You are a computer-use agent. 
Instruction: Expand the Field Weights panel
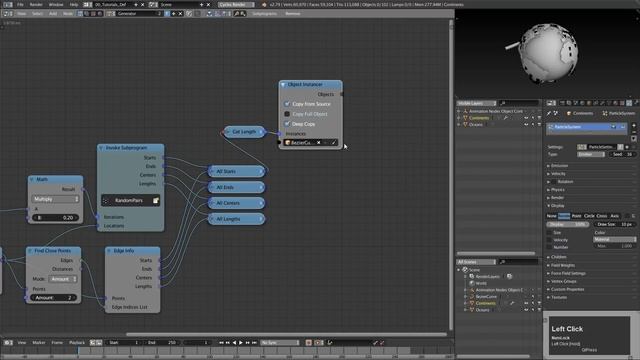point(563,265)
